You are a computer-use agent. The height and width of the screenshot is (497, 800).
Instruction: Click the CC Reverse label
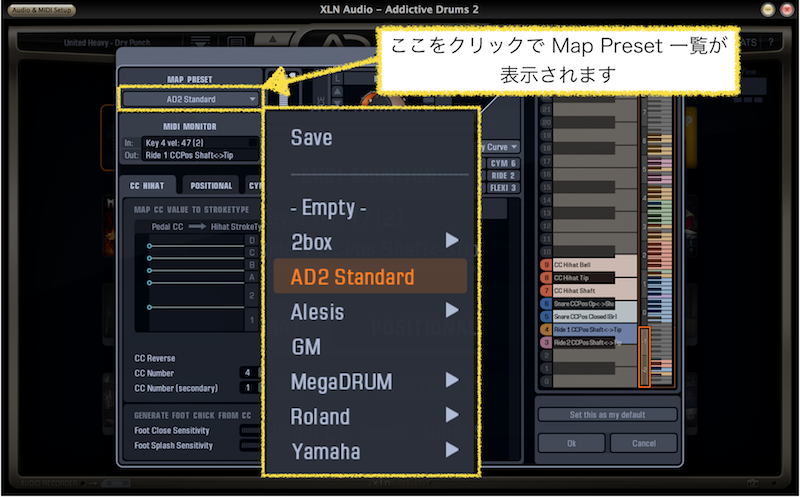tap(155, 358)
